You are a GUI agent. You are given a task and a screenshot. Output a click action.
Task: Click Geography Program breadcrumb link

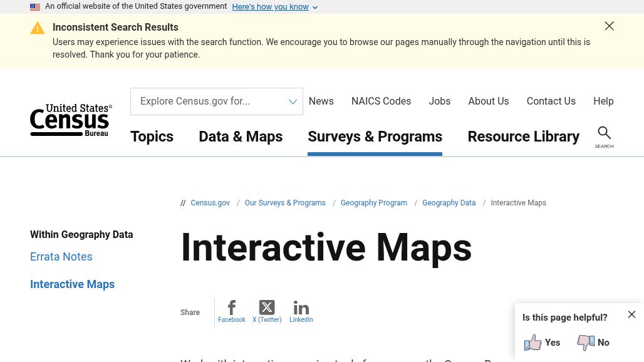[x=374, y=203]
